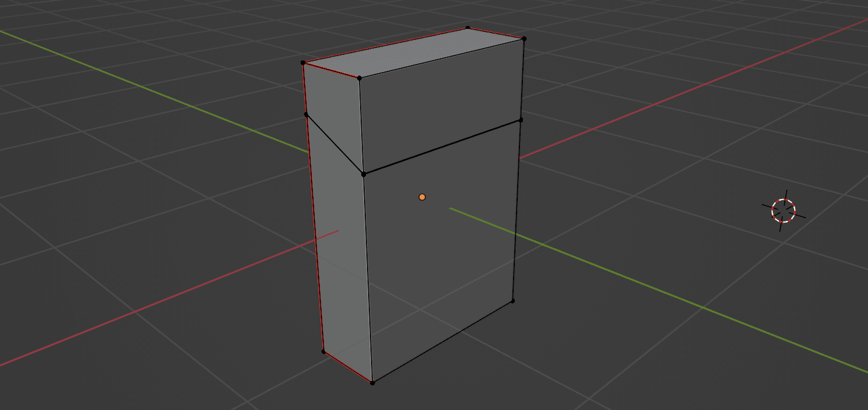Select the middle vertex on the right edge

[521, 120]
